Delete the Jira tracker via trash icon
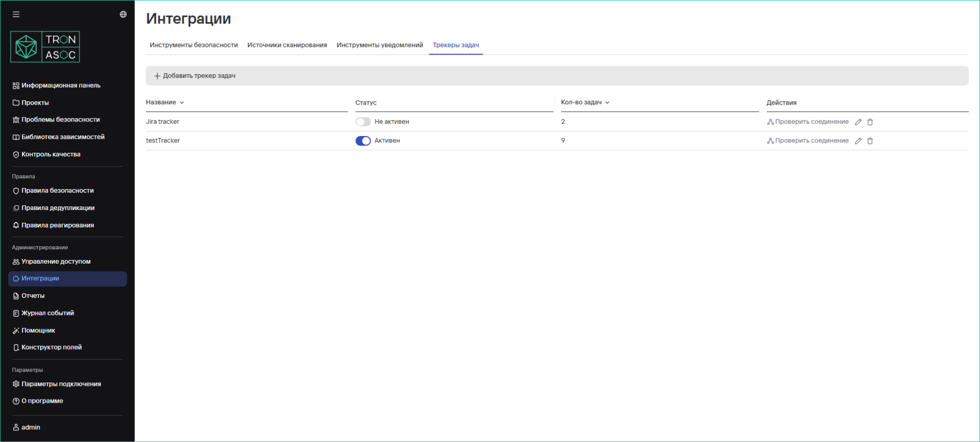980x442 pixels. [870, 122]
